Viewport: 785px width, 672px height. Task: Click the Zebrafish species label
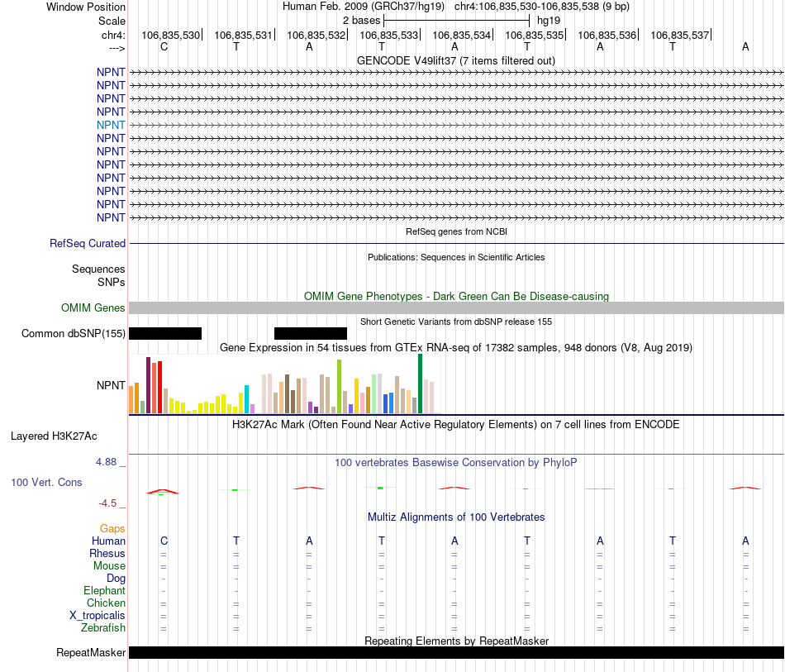pyautogui.click(x=103, y=627)
